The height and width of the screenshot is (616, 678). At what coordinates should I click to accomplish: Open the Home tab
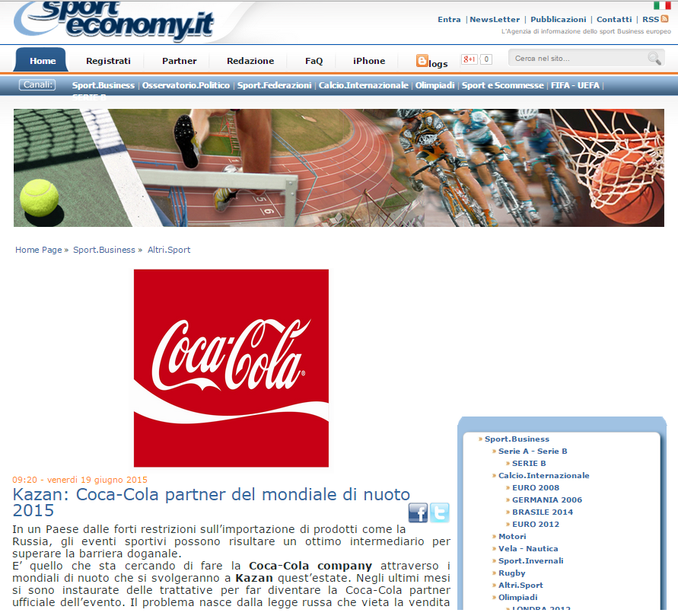tap(43, 61)
